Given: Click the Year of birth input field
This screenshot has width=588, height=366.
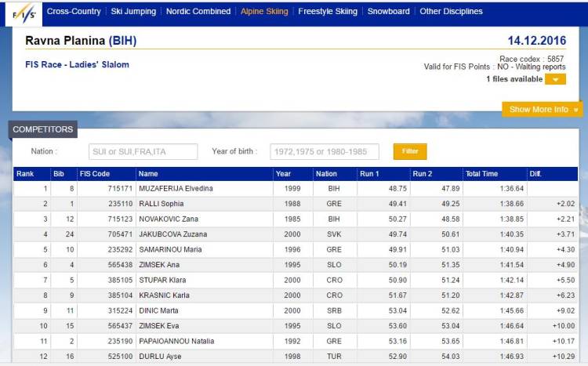Looking at the screenshot, I should click(324, 151).
